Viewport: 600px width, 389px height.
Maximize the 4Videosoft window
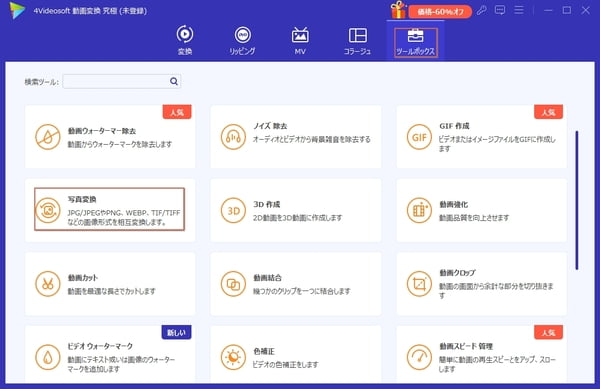pyautogui.click(x=567, y=10)
